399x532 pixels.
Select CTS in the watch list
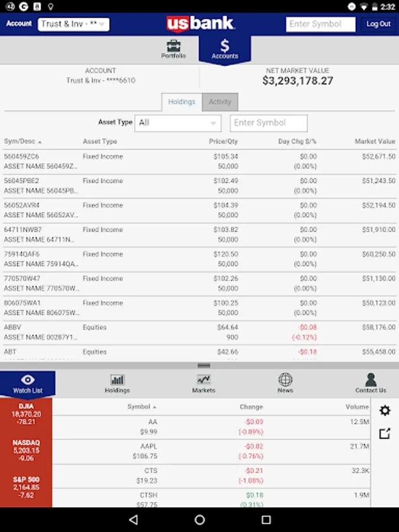click(x=211, y=476)
